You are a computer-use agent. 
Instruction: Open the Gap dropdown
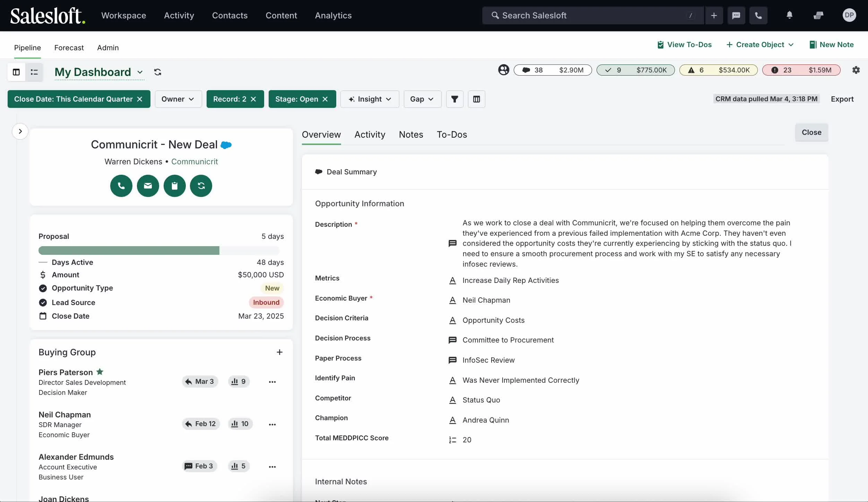[422, 99]
